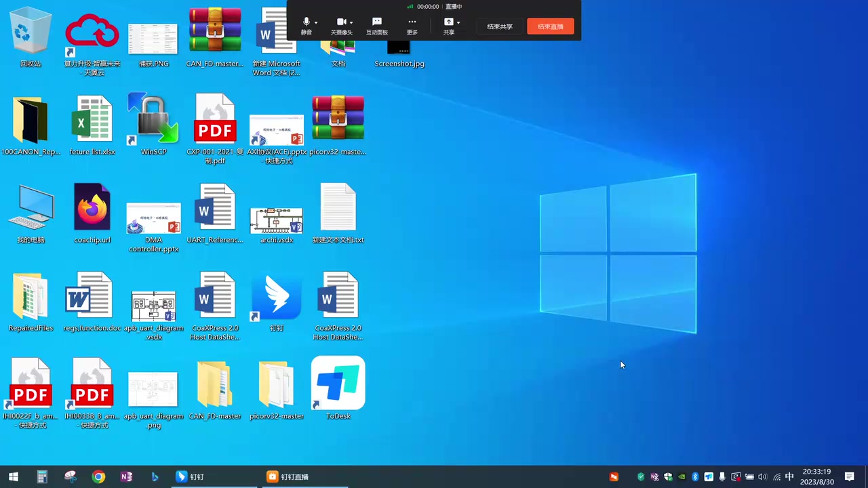Open the Windows Start menu
Screen dimensions: 868x488
(x=14, y=476)
